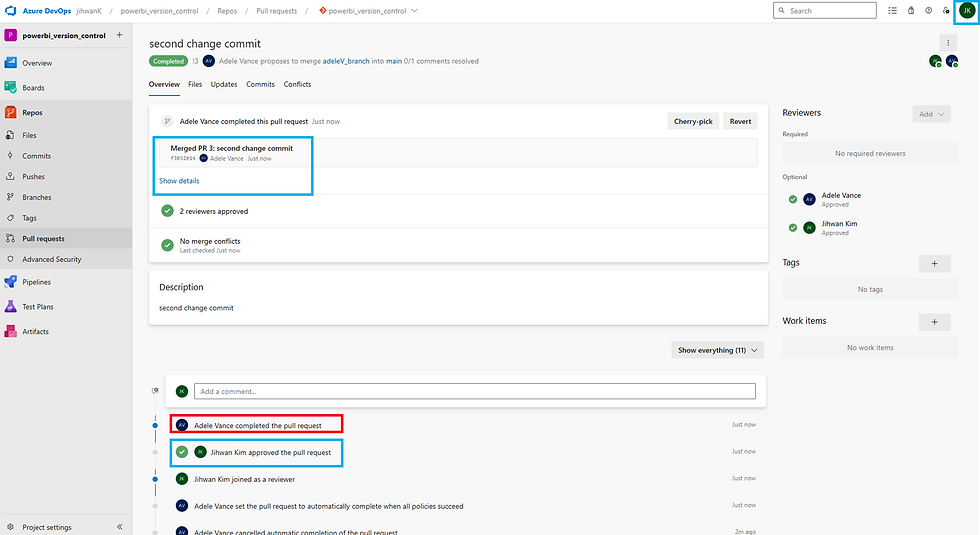Screen dimensions: 980x535
Task: Switch to the Updates tab
Action: click(224, 84)
